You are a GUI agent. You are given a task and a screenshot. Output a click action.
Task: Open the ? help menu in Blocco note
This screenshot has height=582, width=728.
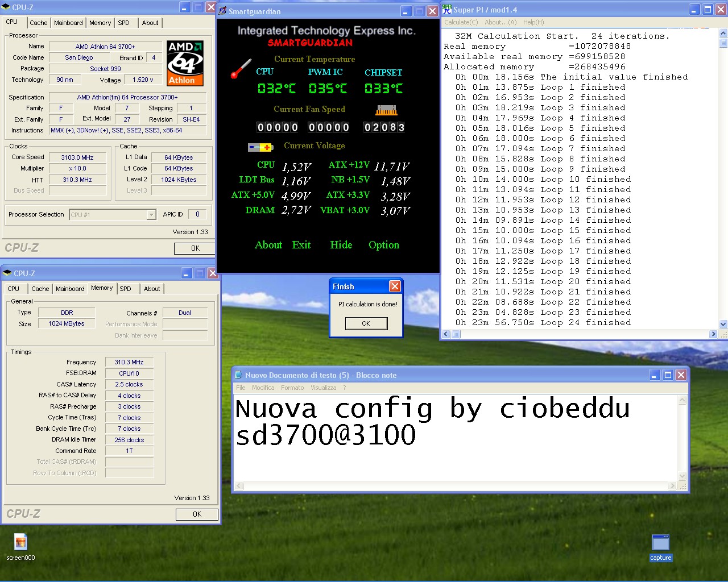pyautogui.click(x=344, y=388)
